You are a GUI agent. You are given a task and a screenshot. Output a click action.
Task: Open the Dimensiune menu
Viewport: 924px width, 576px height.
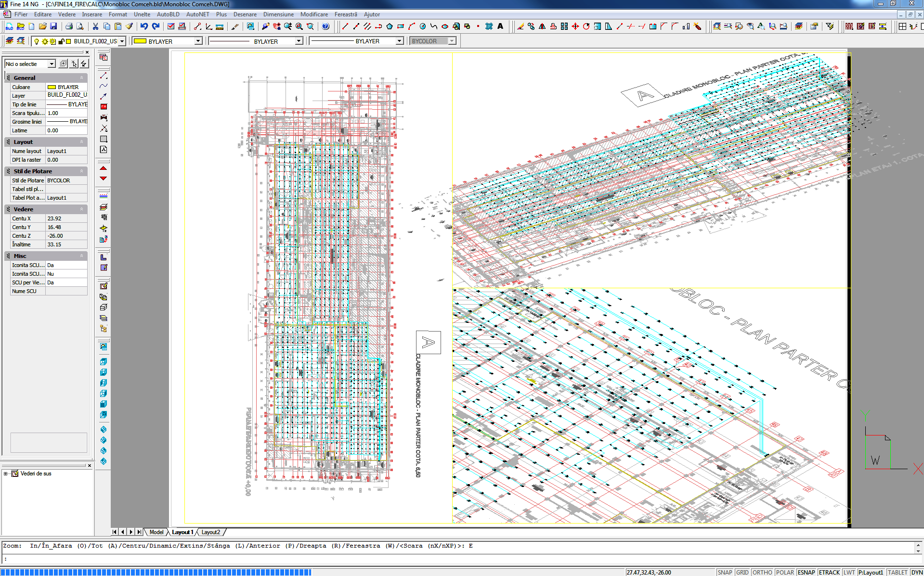pyautogui.click(x=278, y=14)
